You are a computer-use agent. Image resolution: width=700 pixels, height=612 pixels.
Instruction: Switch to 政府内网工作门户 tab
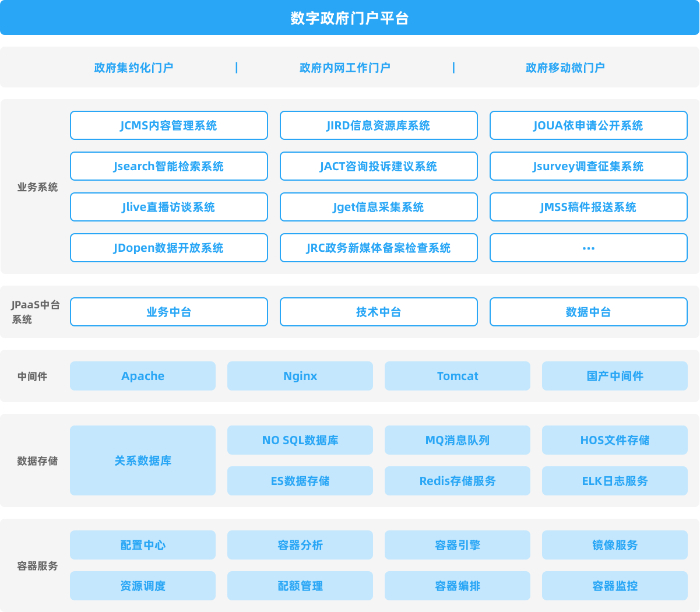click(x=344, y=68)
